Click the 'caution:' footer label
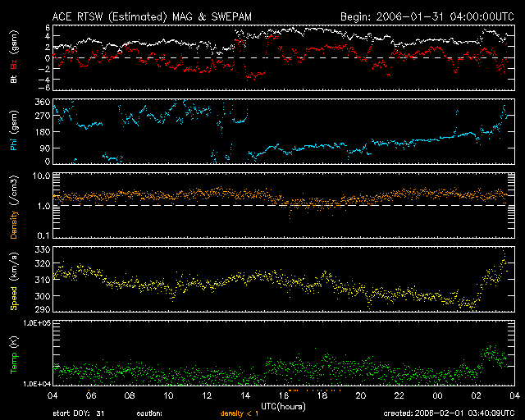This screenshot has height=420, width=525. [x=149, y=413]
